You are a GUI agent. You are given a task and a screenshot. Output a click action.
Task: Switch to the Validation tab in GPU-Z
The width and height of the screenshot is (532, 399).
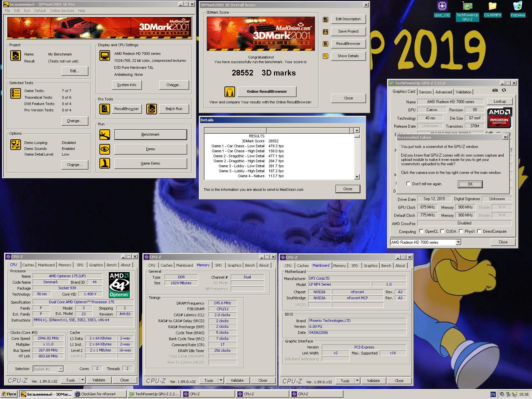click(x=464, y=92)
